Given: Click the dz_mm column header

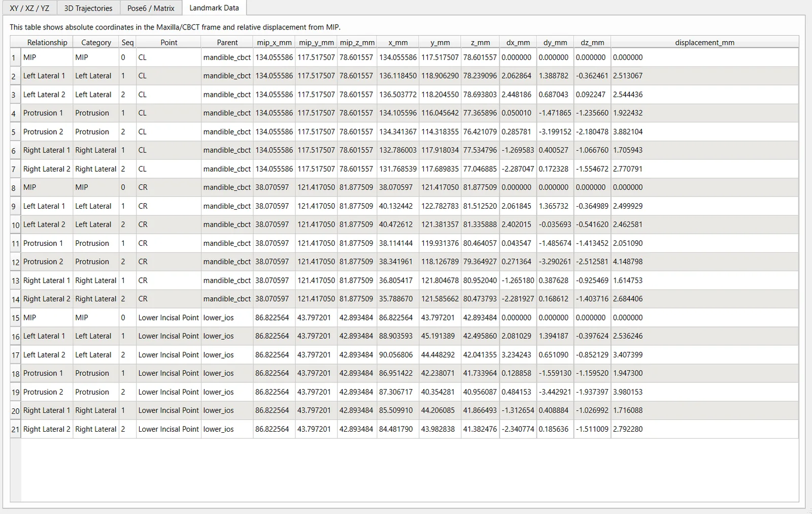Looking at the screenshot, I should (592, 43).
